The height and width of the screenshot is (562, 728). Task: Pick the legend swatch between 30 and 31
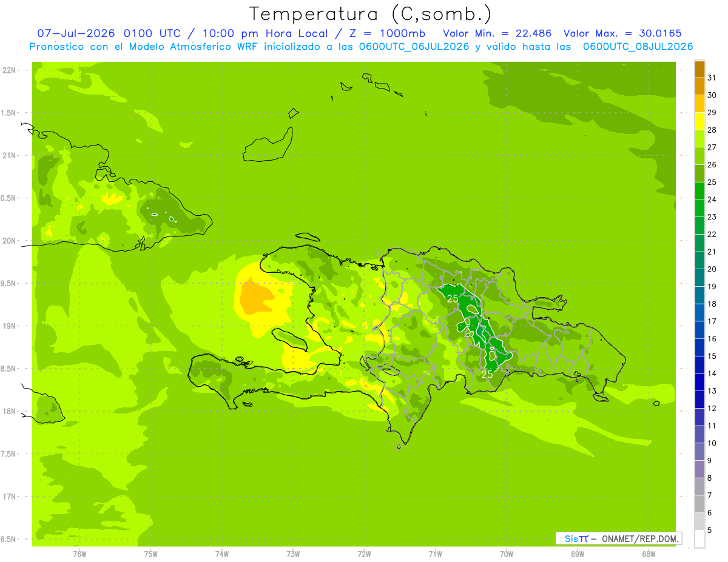[699, 87]
